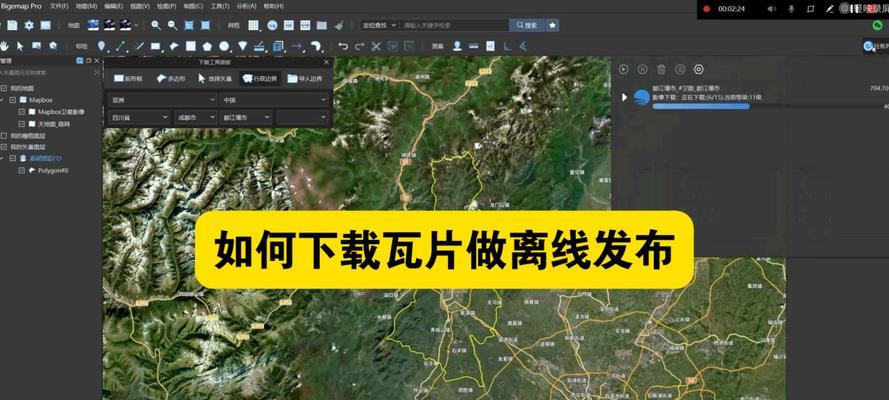
Task: Choose the placemark pin tool
Action: [x=101, y=46]
